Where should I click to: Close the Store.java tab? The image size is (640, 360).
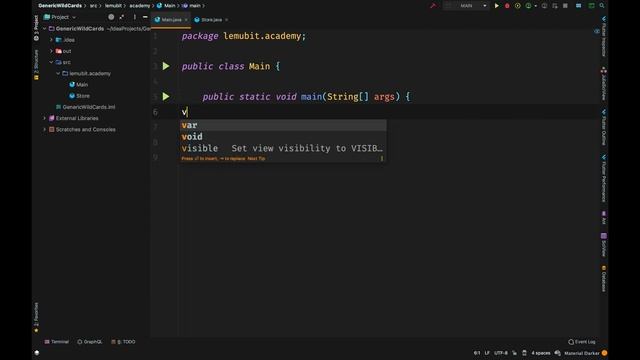[227, 20]
